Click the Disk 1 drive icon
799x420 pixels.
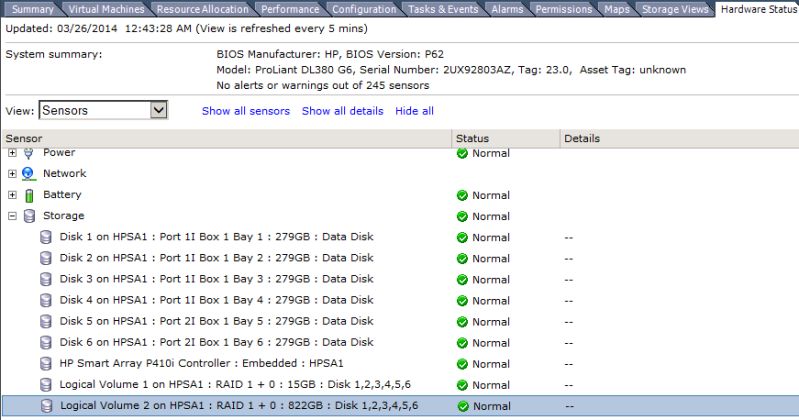click(46, 237)
